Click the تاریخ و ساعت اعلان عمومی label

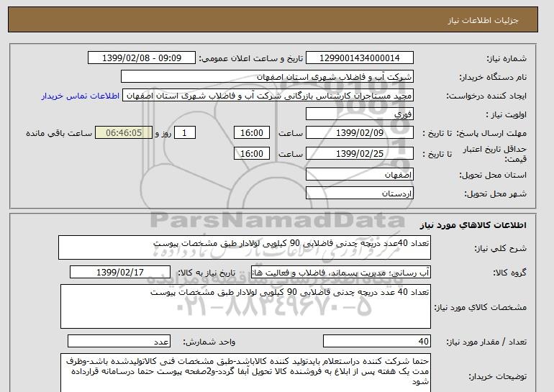[251, 58]
